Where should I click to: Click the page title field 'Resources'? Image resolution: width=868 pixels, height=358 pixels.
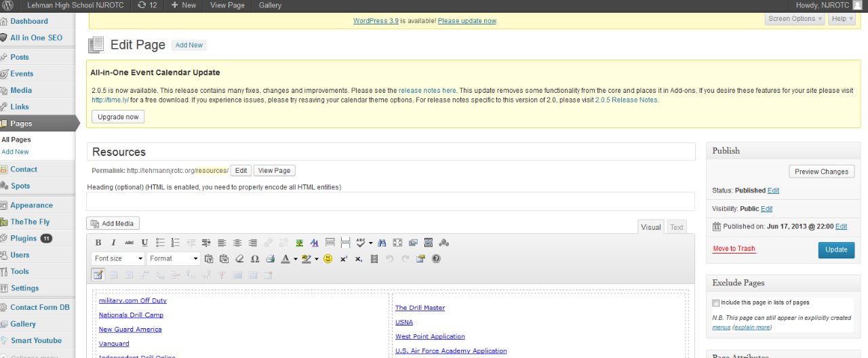pos(391,152)
